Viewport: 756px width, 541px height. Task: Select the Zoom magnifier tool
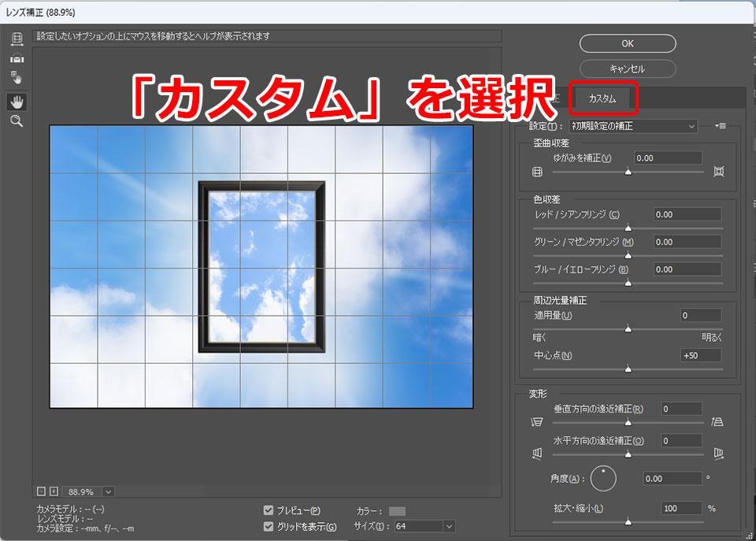click(17, 121)
